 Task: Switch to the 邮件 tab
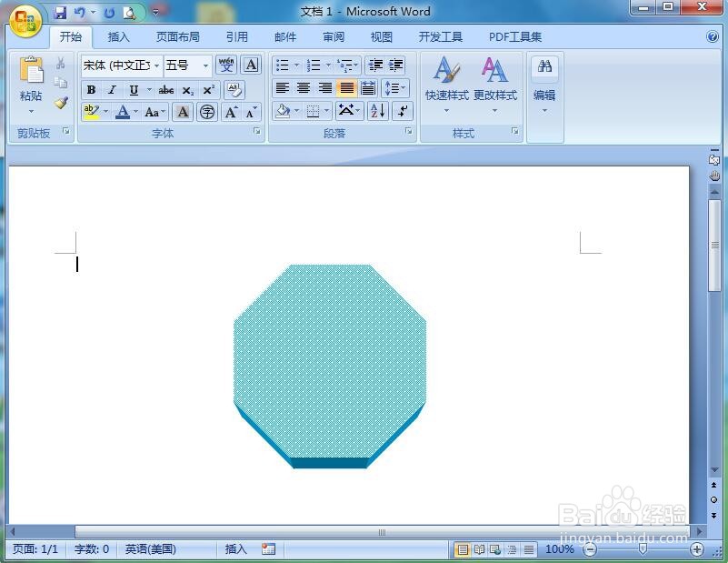click(x=285, y=36)
